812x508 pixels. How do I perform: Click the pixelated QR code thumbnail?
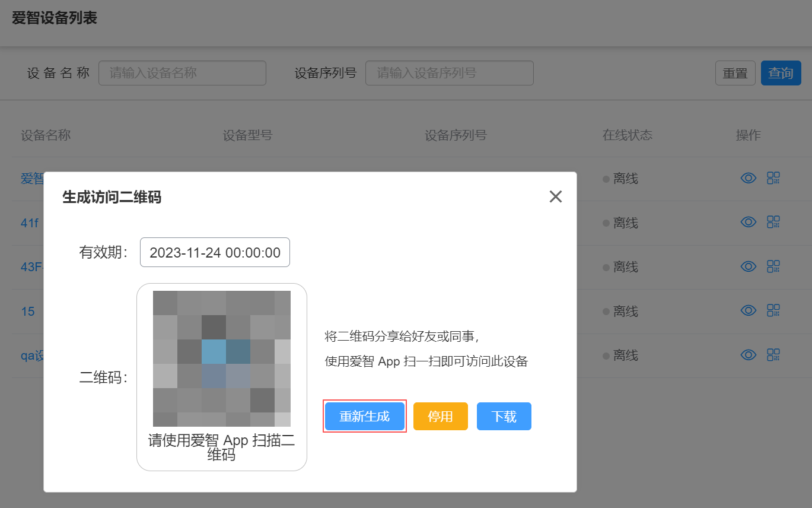pos(221,356)
